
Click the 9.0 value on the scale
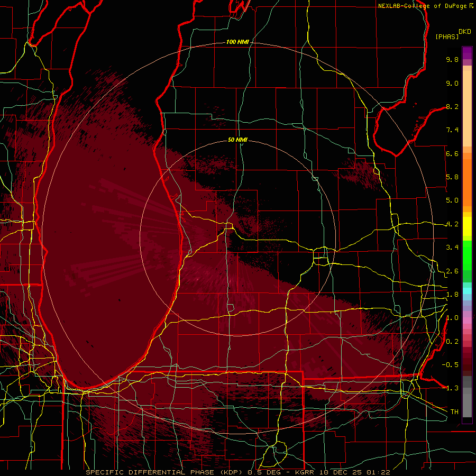click(x=452, y=83)
